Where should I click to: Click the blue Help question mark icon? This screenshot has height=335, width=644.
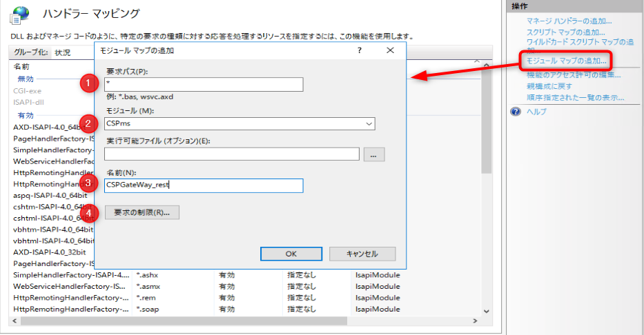click(516, 111)
